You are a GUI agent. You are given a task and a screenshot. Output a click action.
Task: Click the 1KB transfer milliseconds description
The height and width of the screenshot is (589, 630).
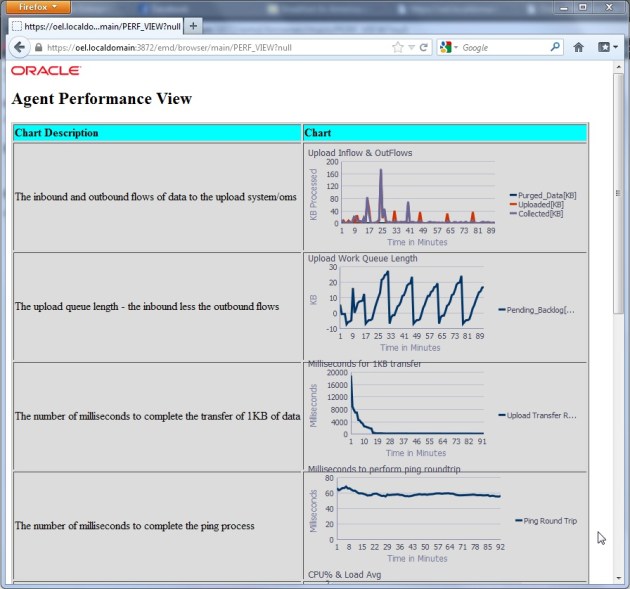(x=158, y=416)
